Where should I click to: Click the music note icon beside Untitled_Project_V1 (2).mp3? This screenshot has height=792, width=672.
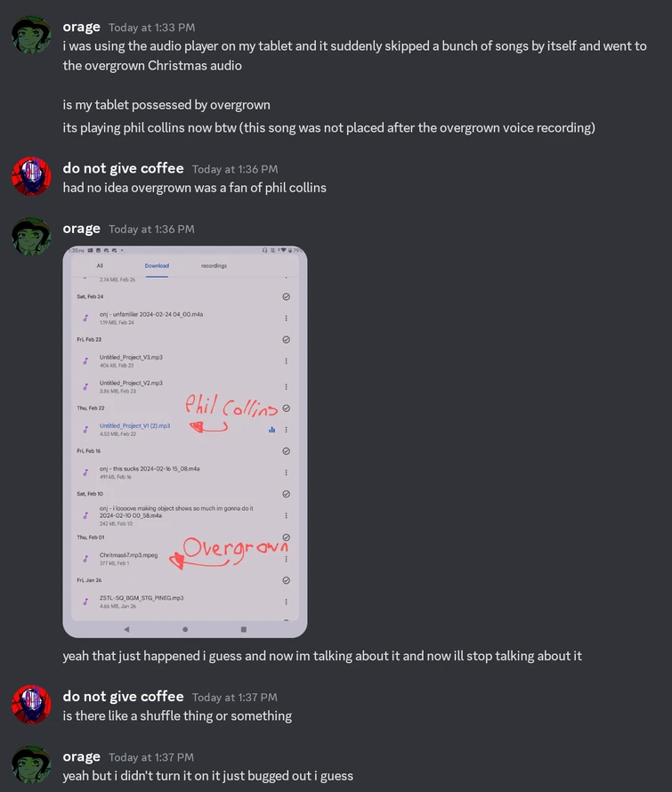pos(85,430)
